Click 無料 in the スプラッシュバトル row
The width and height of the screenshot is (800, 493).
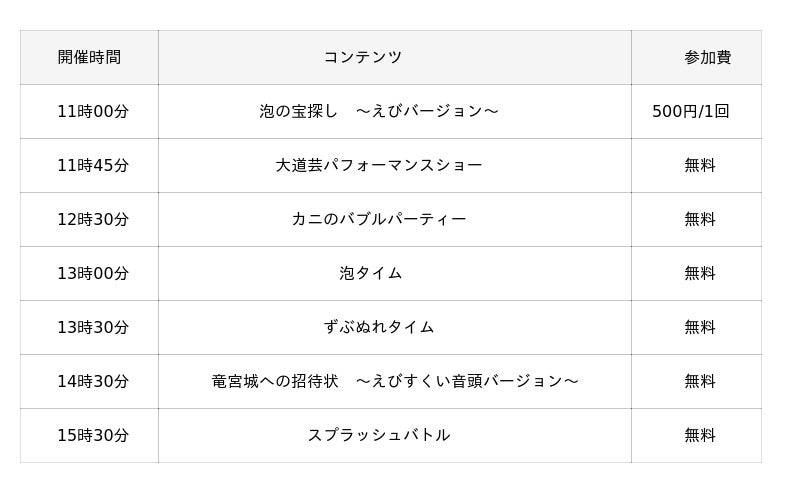[x=700, y=435]
